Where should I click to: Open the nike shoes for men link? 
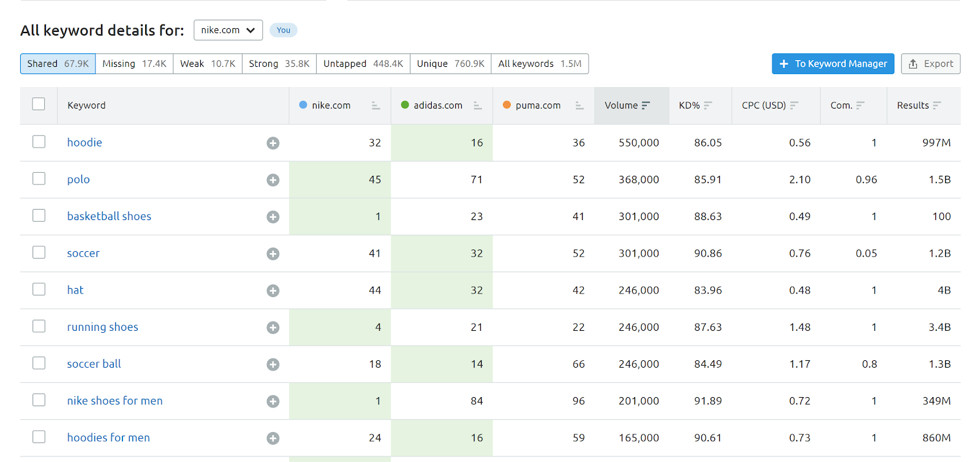[x=115, y=401]
